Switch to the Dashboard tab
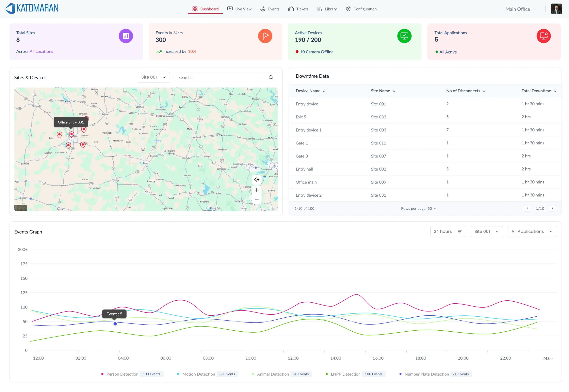Screen dimensions: 569x392 point(205,9)
